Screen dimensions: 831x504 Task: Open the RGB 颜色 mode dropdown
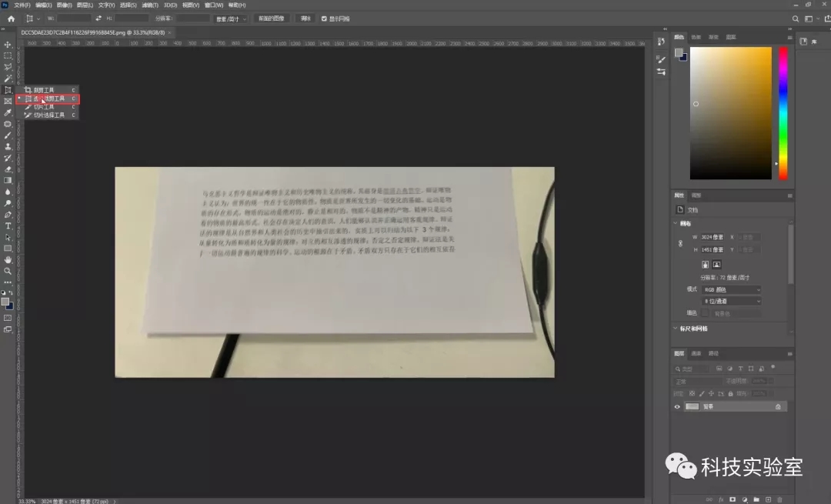pyautogui.click(x=732, y=290)
